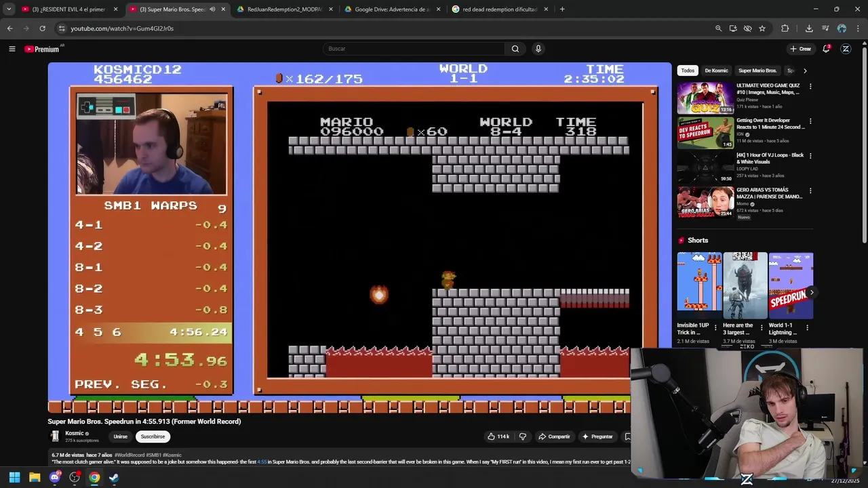Click install app icon in address bar
868x488 pixels.
tap(733, 28)
